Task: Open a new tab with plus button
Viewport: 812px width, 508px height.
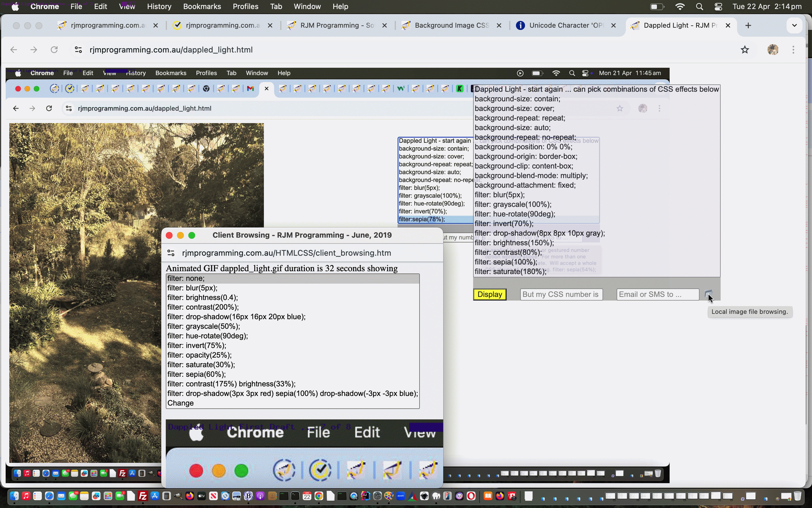Action: click(x=748, y=25)
